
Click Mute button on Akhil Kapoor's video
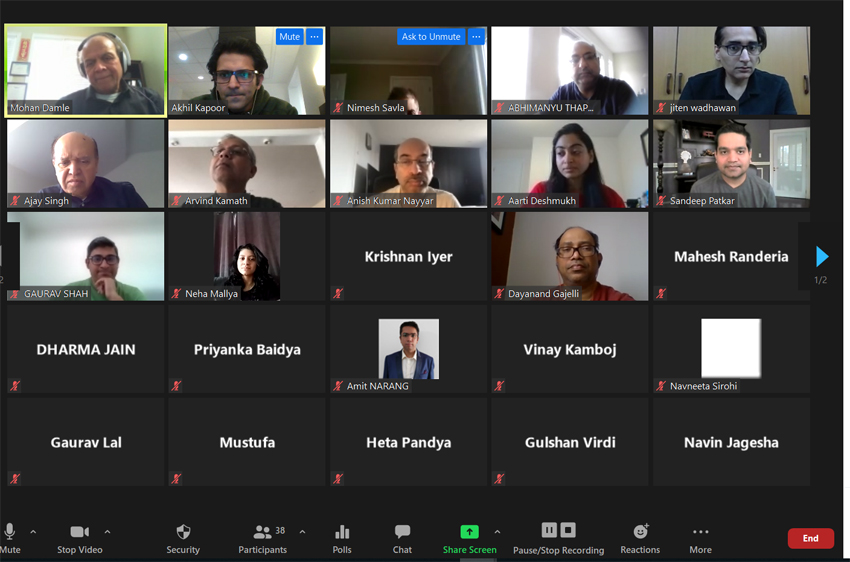click(289, 36)
